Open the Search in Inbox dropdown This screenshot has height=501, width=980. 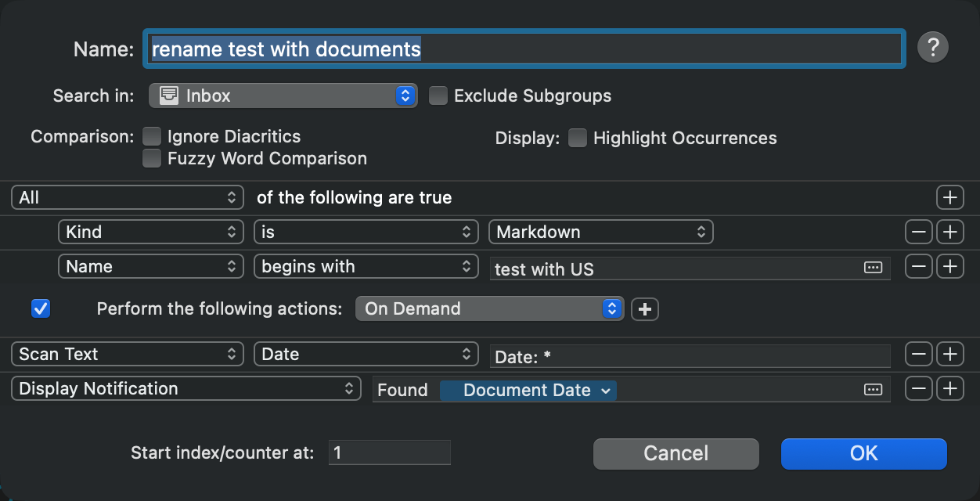coord(283,96)
